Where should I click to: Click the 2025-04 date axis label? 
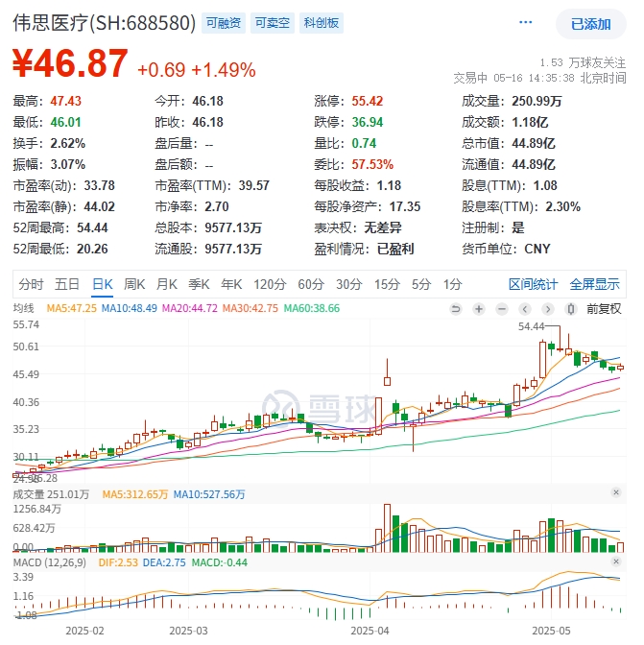pos(370,631)
